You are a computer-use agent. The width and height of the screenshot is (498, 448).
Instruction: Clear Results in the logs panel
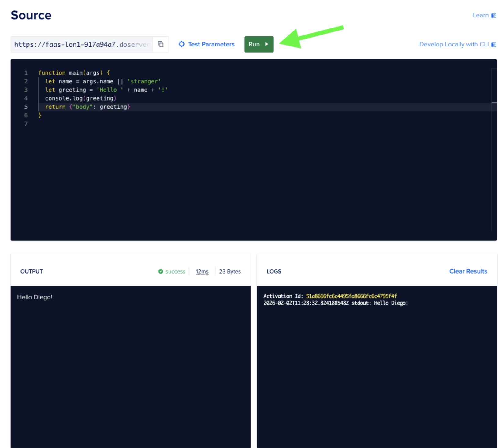[x=468, y=271]
